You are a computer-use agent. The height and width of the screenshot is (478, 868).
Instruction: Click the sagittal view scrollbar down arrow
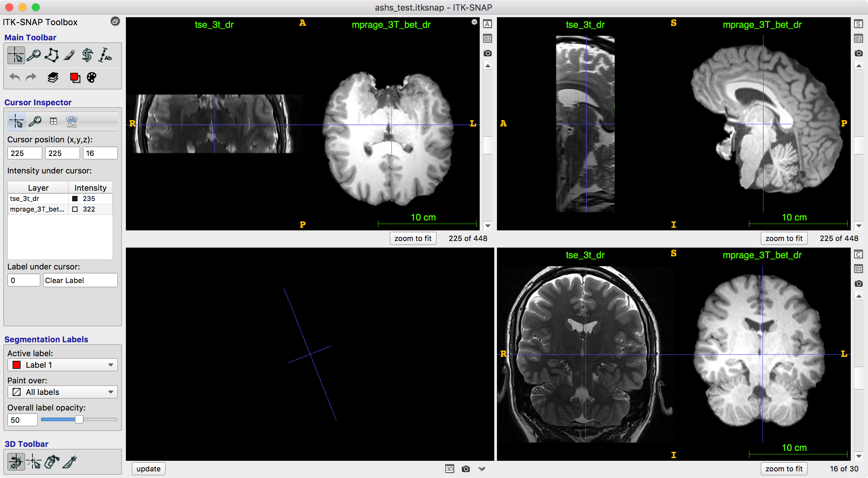coord(859,226)
